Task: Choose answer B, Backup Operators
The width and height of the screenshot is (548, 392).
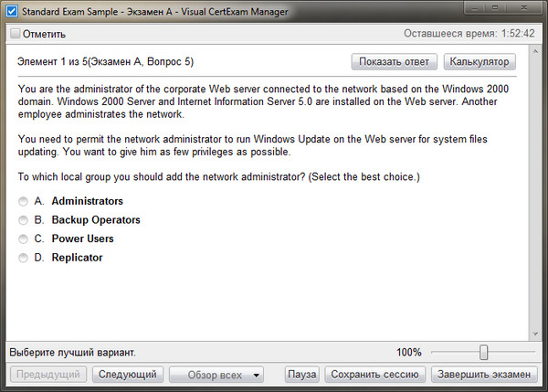Action: 23,220
